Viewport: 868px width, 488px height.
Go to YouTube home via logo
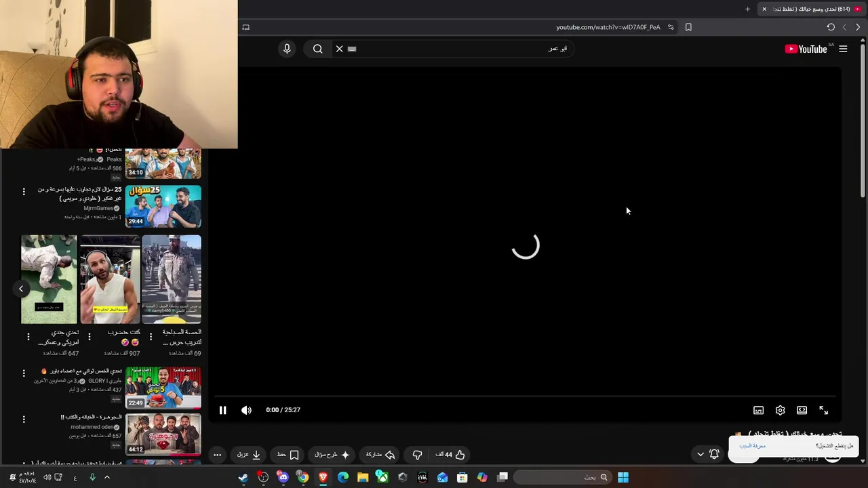click(806, 49)
